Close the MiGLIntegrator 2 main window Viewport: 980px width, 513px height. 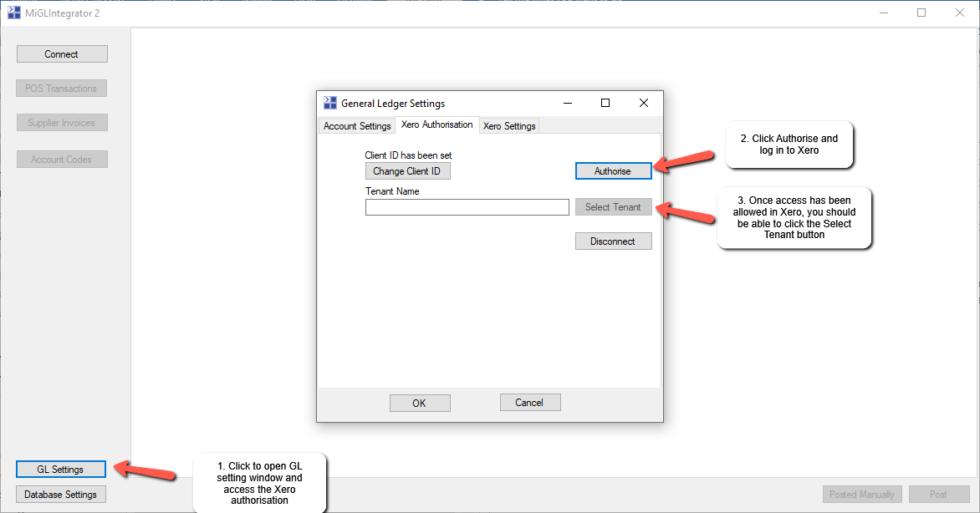pos(960,13)
